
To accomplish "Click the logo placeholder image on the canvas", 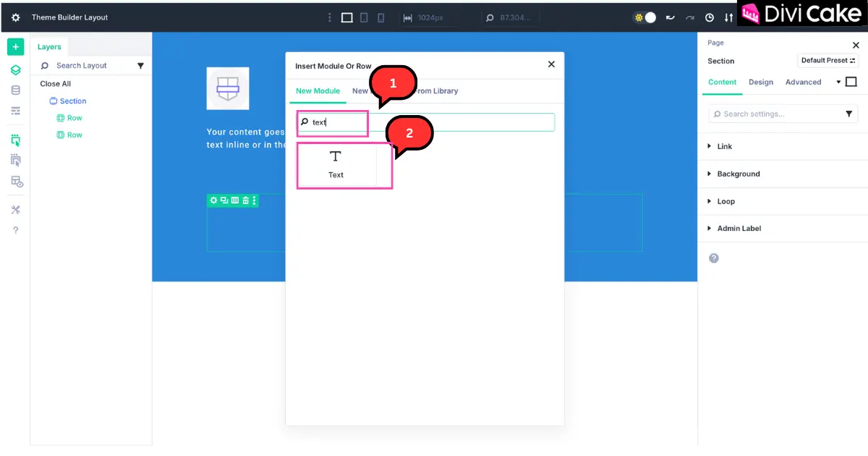I will click(x=228, y=88).
